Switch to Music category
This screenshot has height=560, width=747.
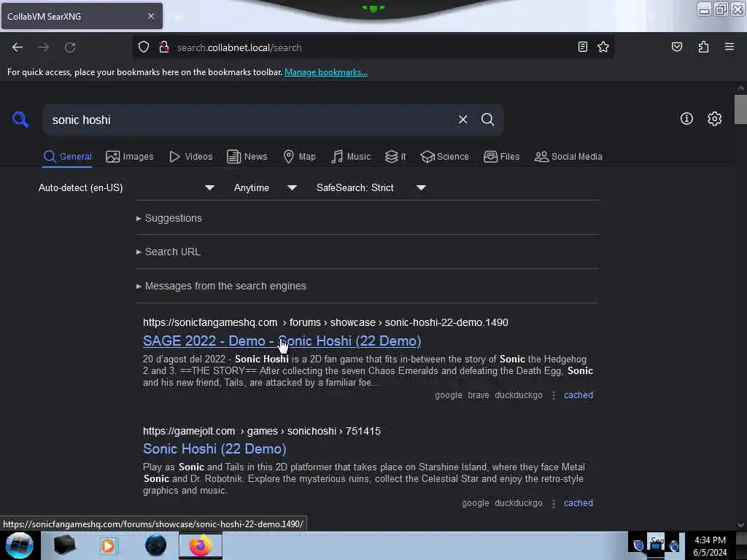click(351, 157)
